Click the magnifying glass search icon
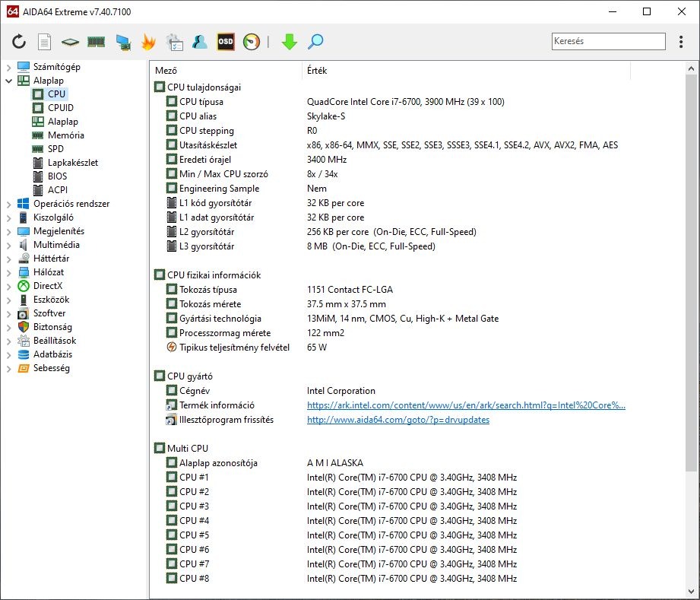Viewport: 700px width, 600px height. point(315,42)
